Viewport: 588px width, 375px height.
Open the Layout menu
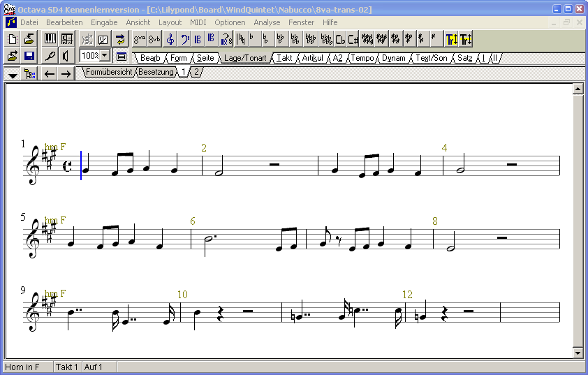click(x=170, y=22)
